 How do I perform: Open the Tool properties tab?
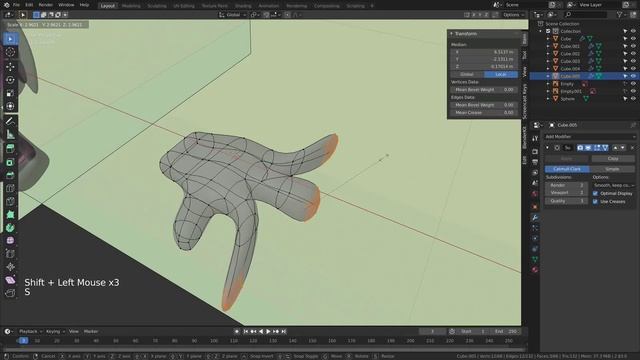click(x=535, y=139)
